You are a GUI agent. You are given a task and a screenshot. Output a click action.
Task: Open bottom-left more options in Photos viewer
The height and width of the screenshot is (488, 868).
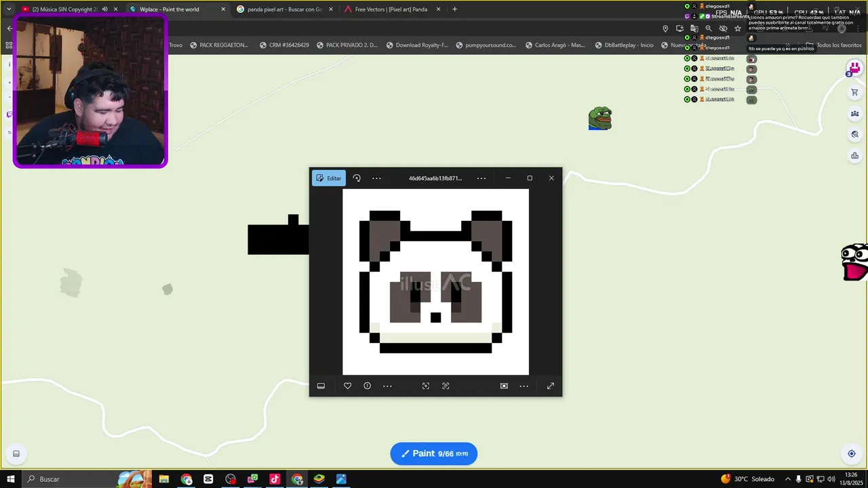pos(387,386)
